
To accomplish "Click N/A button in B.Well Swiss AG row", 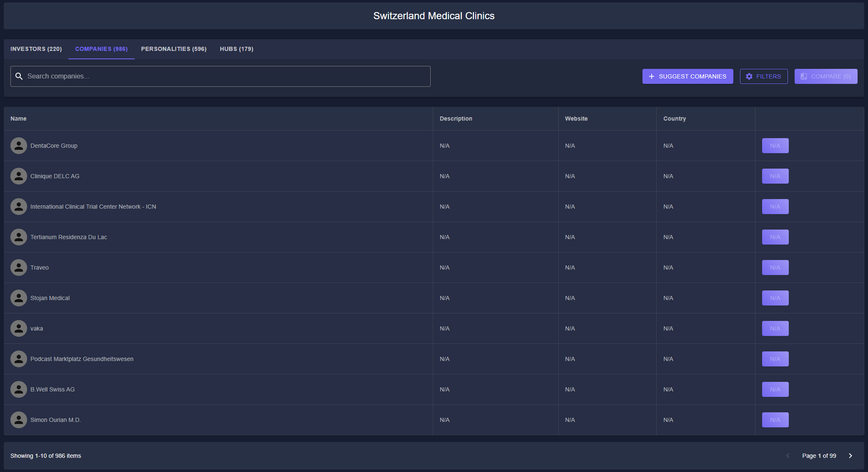I will [x=775, y=389].
